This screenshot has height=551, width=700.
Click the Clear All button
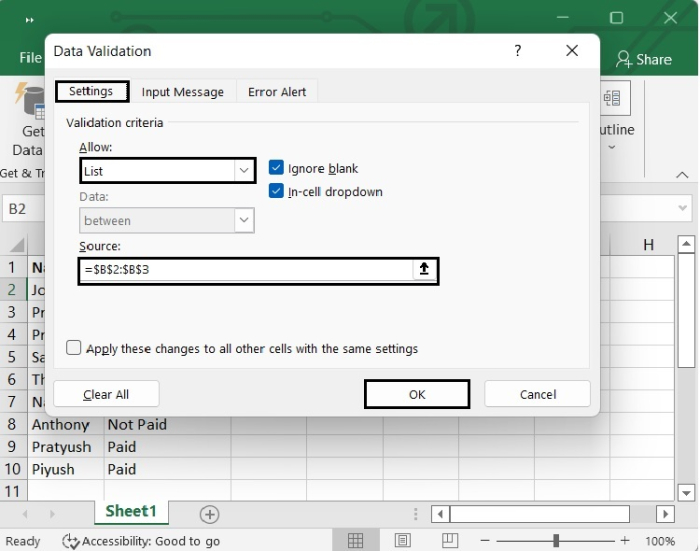tap(106, 394)
